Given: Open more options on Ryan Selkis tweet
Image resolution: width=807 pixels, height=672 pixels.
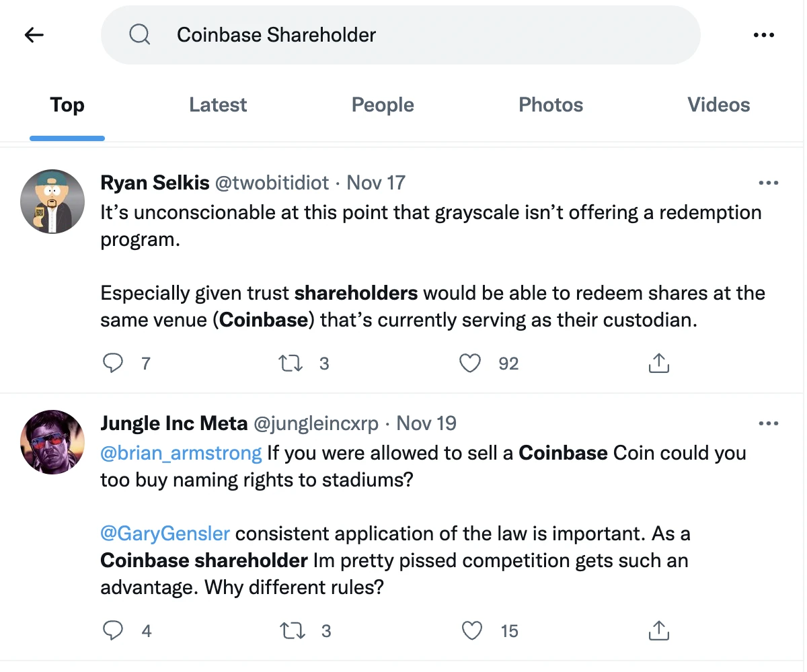Looking at the screenshot, I should pos(768,183).
